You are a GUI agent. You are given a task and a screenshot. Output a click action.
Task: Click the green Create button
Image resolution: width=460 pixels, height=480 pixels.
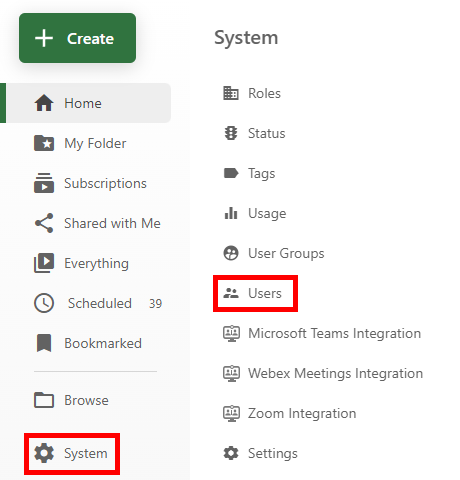[77, 38]
